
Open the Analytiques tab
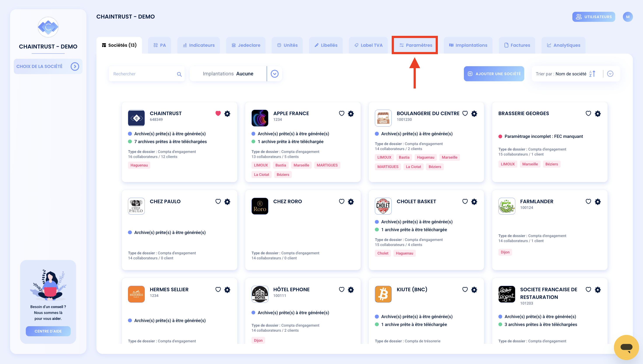[x=563, y=45]
